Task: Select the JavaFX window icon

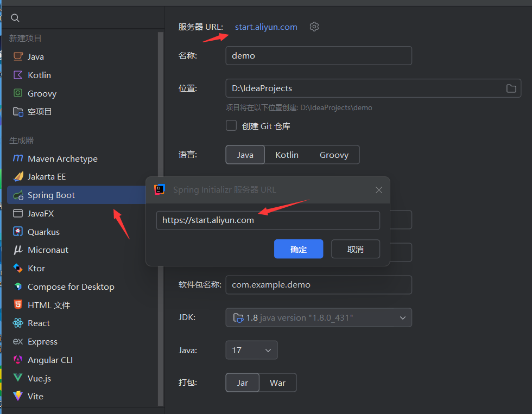Action: (x=18, y=213)
